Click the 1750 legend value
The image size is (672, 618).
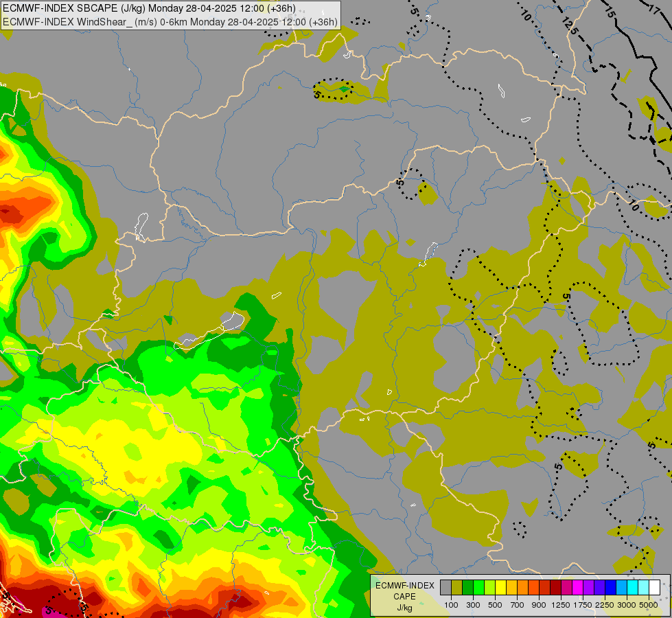pyautogui.click(x=583, y=605)
